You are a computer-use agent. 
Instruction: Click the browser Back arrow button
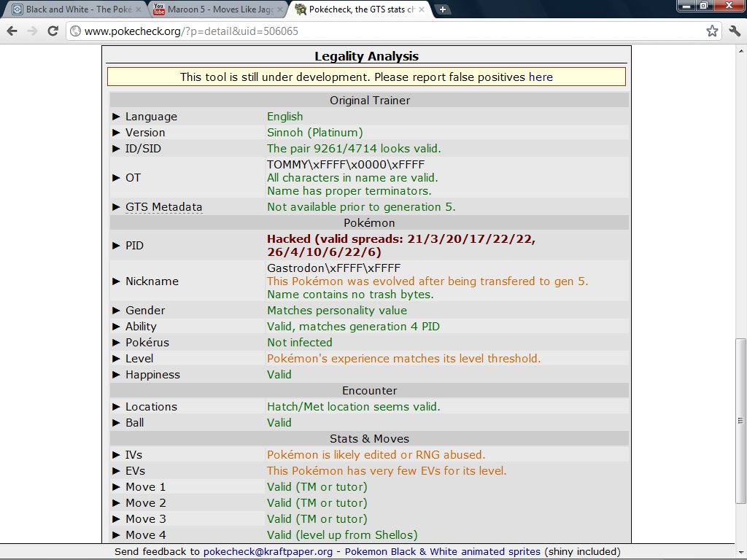tap(12, 31)
